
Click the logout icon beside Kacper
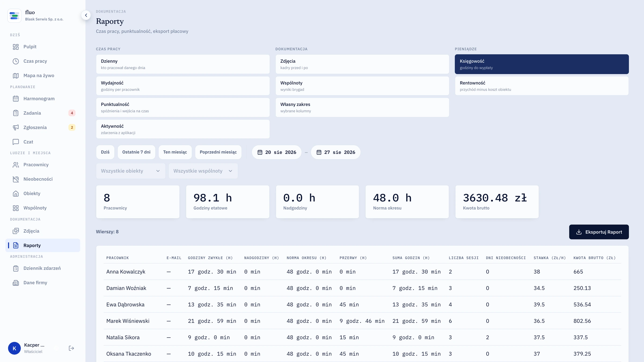click(x=71, y=348)
